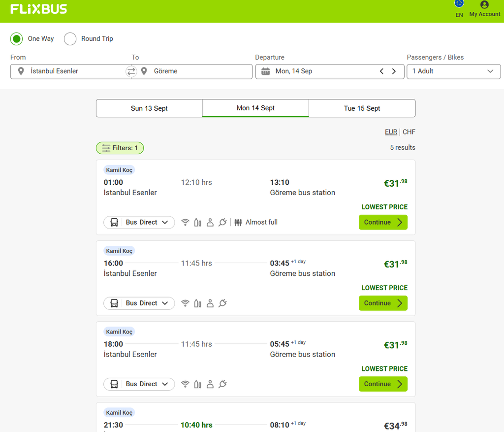Click the Kamil Koç tag on 01:00 trip

pos(119,170)
